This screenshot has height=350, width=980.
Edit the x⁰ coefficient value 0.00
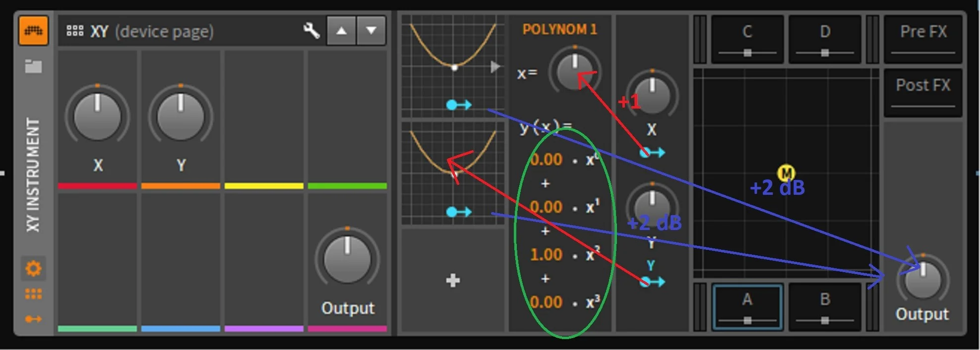coord(546,160)
